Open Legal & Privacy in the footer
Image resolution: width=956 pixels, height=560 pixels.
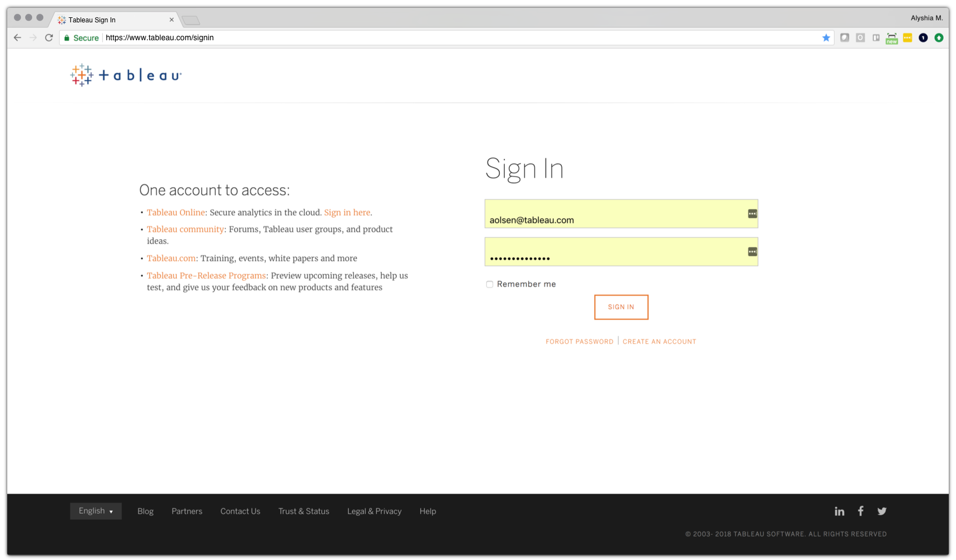click(x=374, y=511)
